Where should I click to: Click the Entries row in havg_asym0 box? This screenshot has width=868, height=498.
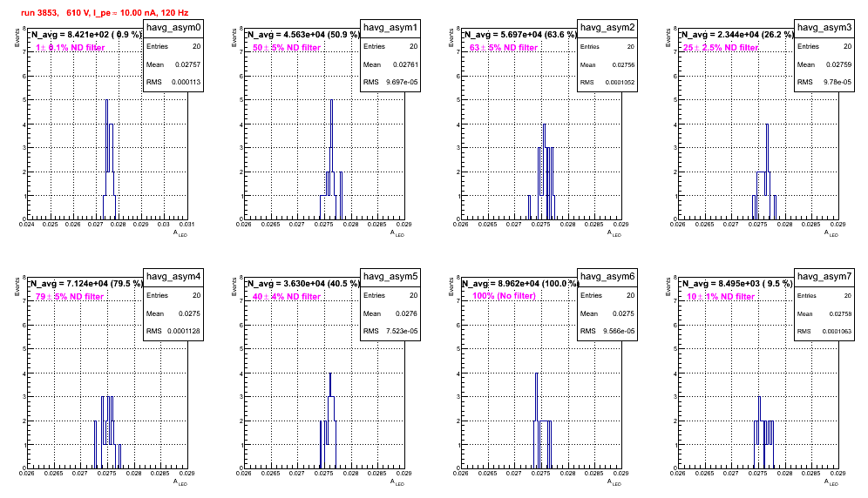[x=173, y=46]
